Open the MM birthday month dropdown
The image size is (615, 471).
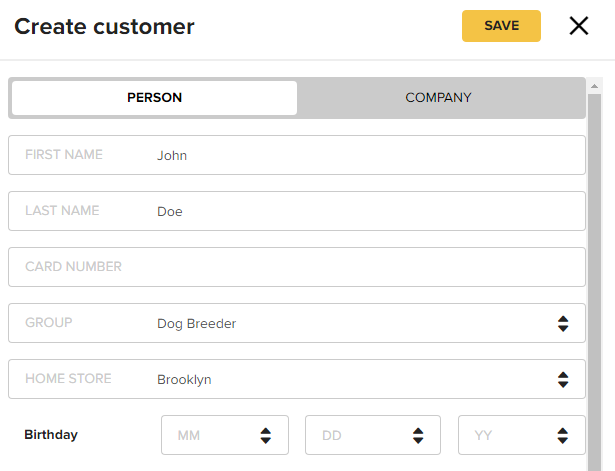click(225, 435)
